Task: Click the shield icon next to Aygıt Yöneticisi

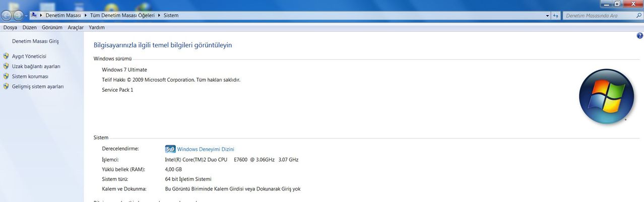Action: 6,56
